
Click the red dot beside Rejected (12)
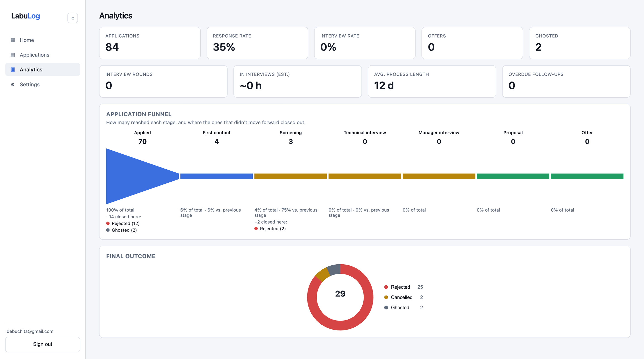click(x=108, y=223)
